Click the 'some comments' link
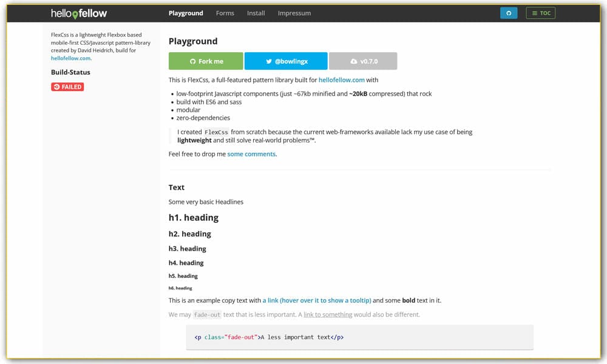 click(x=251, y=154)
